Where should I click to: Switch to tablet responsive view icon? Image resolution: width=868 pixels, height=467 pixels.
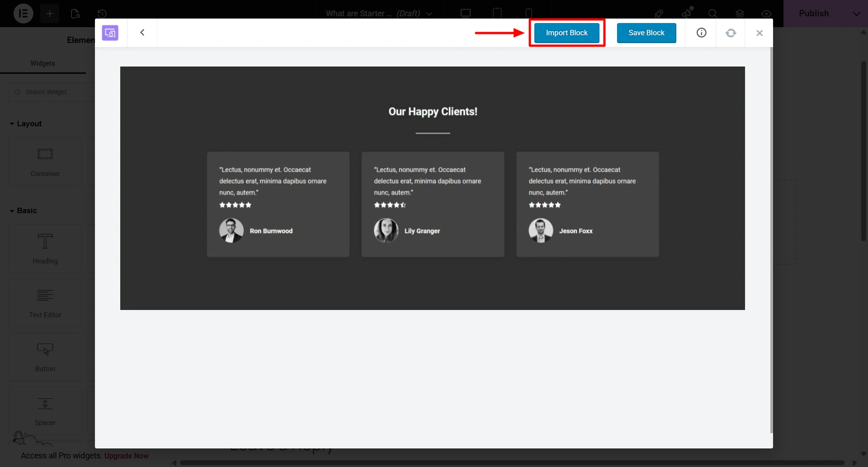[497, 14]
